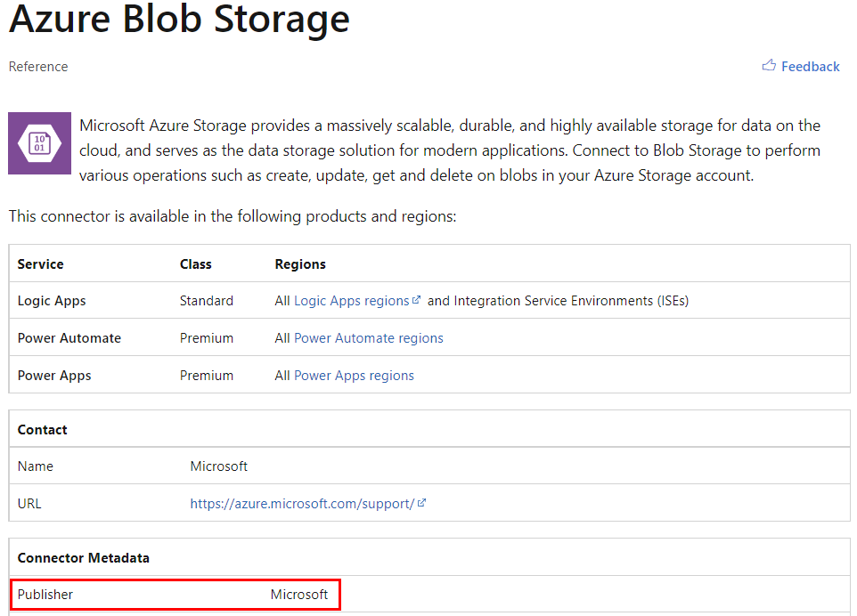The height and width of the screenshot is (616, 857).
Task: Click the Azure Blob Storage page title
Action: pyautogui.click(x=179, y=19)
